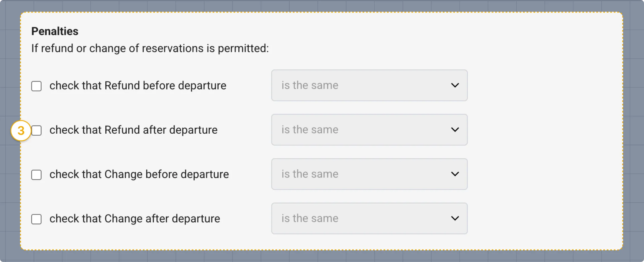Screen dimensions: 644x262
Task: Tick the Refund after departure checkbox
Action: [36, 130]
